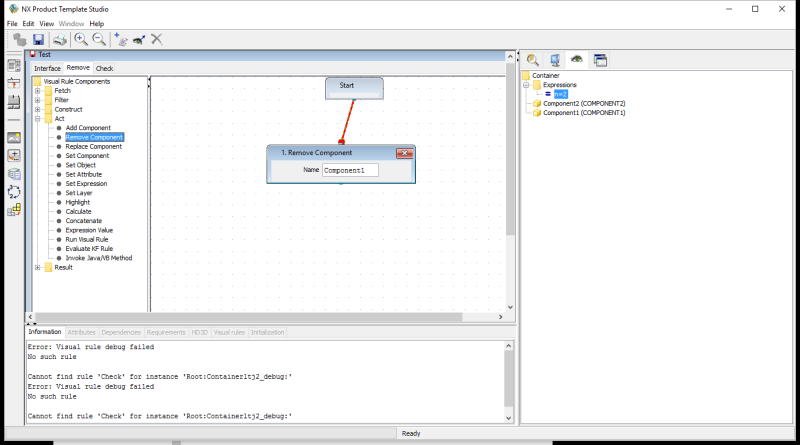Click the Print icon in the toolbar
This screenshot has height=445, width=800.
pos(60,39)
